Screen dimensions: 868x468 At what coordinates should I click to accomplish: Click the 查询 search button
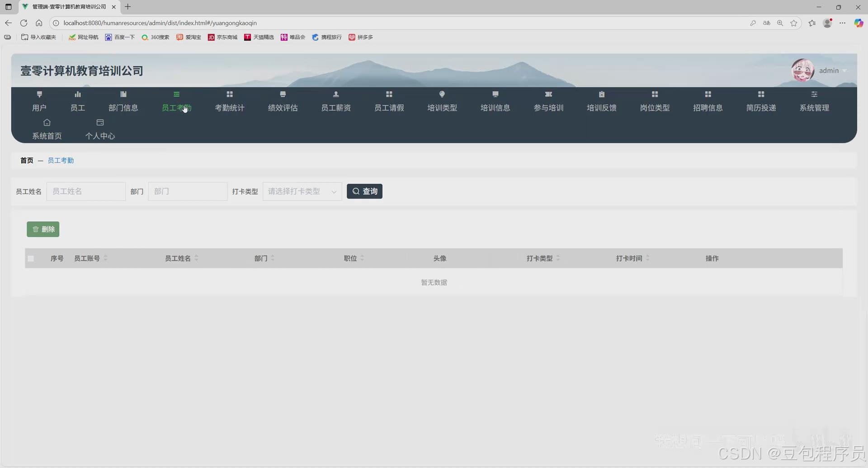click(364, 192)
